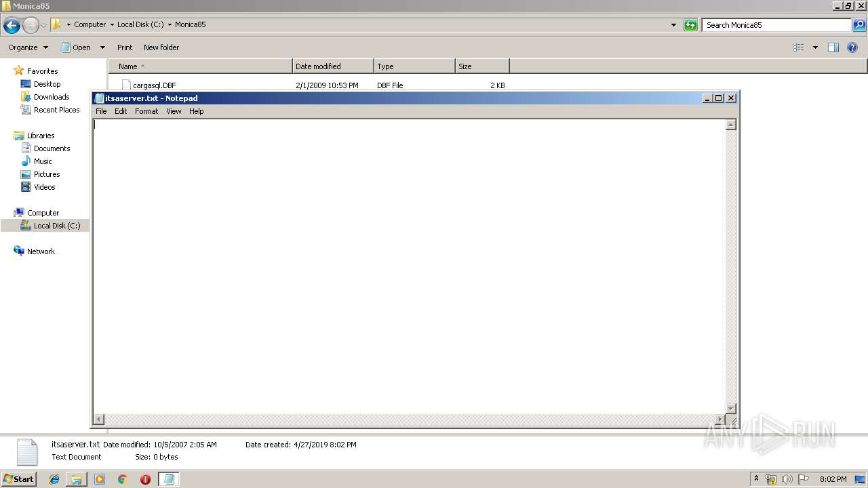Image resolution: width=868 pixels, height=488 pixels.
Task: Click the Open toolbar button
Action: click(76, 47)
